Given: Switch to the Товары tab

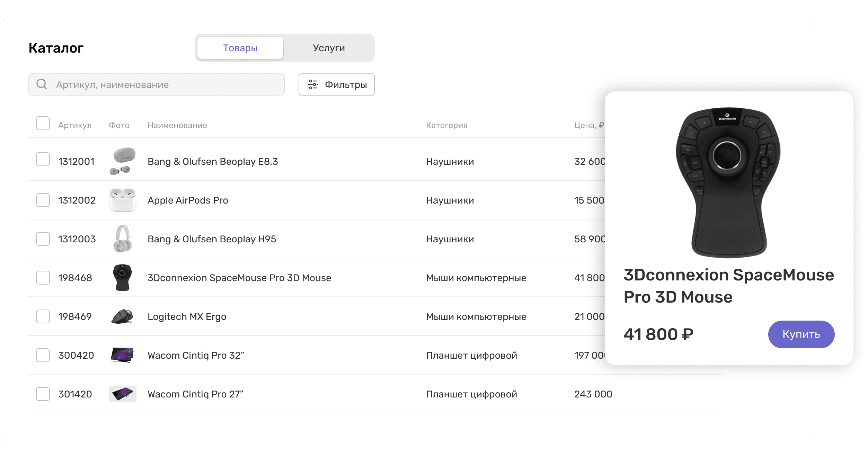Looking at the screenshot, I should (x=240, y=48).
